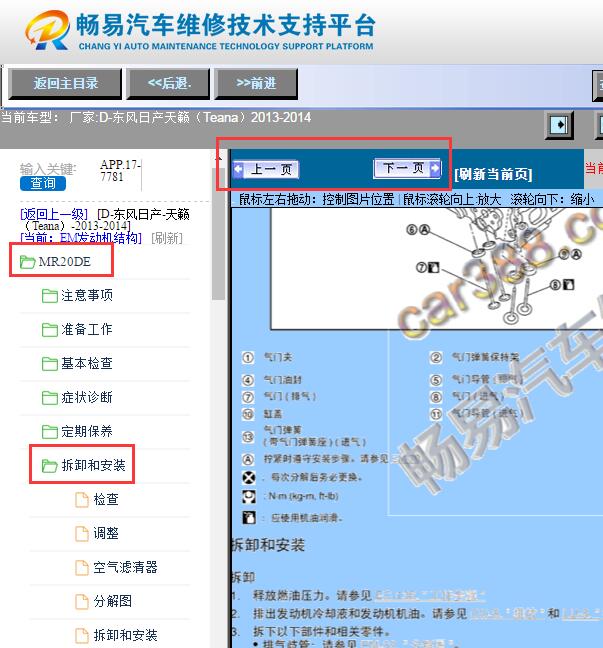Click the 缸盖 legend text
This screenshot has height=648, width=603.
(272, 414)
